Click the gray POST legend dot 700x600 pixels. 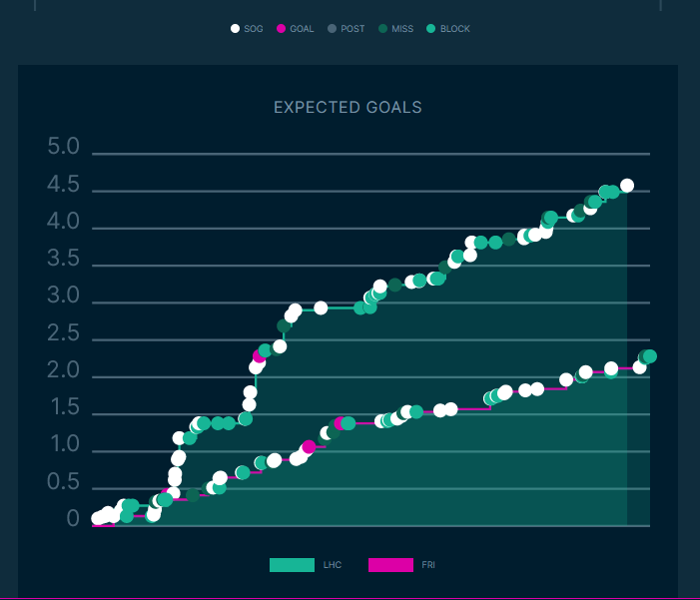click(x=332, y=29)
